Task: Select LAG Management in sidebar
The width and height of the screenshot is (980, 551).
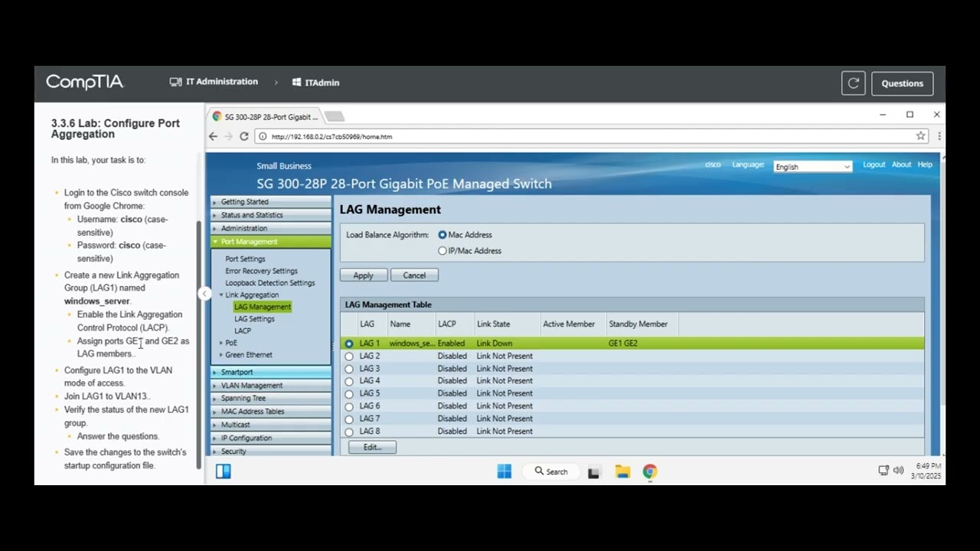Action: 262,307
